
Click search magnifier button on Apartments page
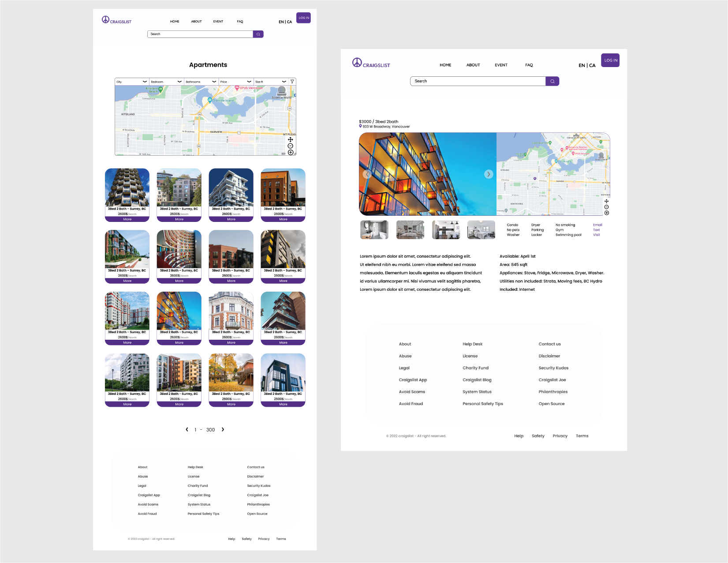click(x=258, y=34)
